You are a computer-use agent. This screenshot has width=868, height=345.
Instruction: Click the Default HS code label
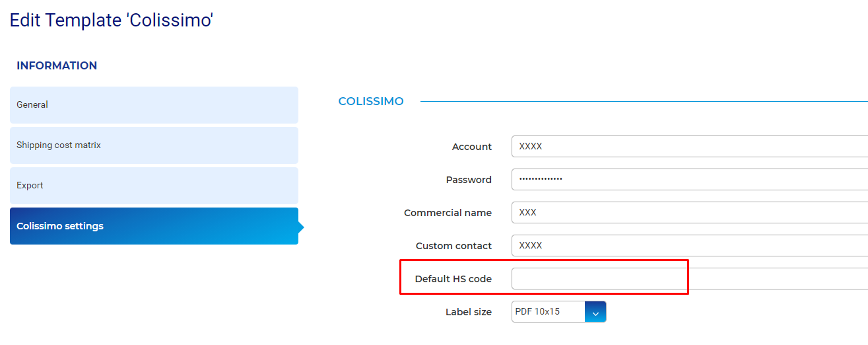[453, 279]
